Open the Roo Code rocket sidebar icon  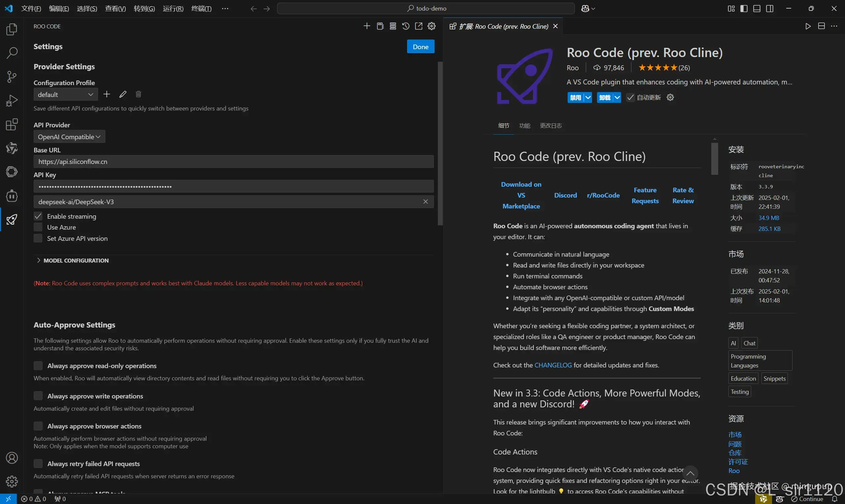[x=12, y=220]
